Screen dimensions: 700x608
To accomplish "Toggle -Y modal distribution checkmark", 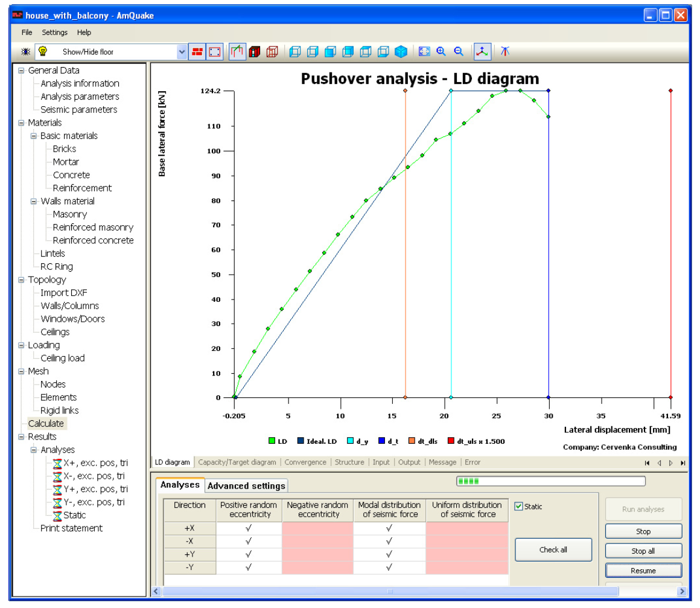I will (x=389, y=568).
